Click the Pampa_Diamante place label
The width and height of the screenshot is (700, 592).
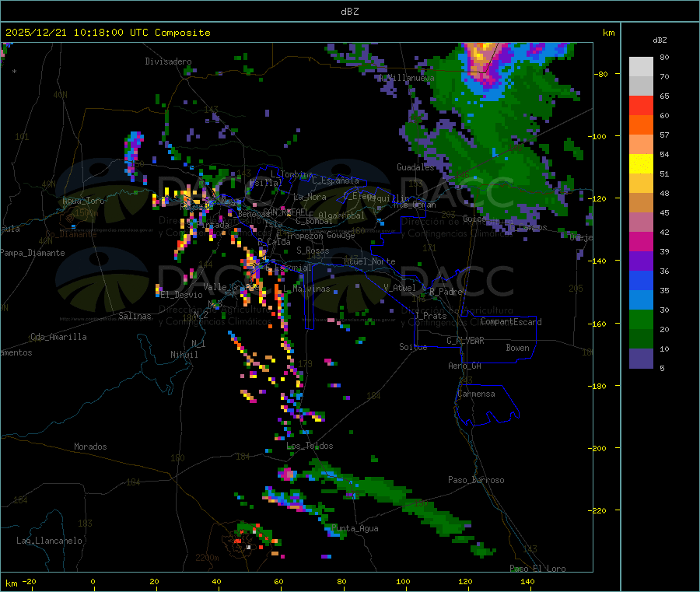tap(33, 253)
